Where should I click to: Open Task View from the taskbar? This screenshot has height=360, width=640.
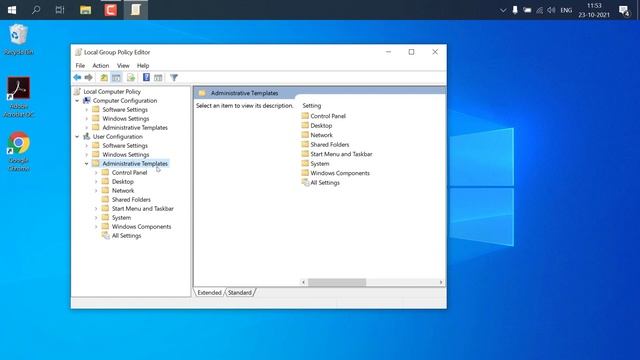(60, 10)
